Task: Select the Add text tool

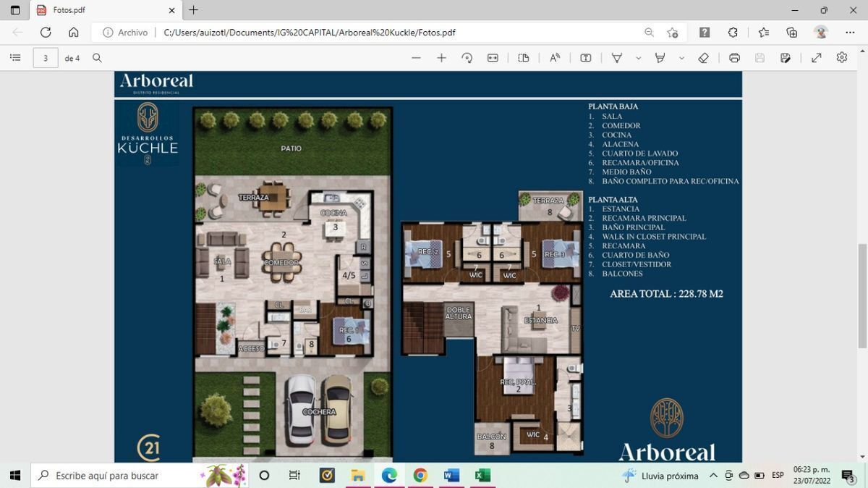Action: (586, 58)
